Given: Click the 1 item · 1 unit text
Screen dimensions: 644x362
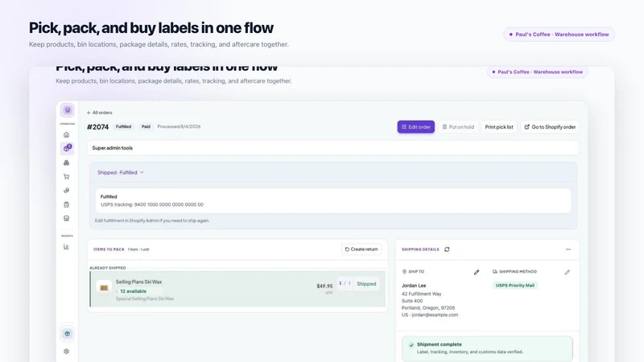Looking at the screenshot, I should click(138, 249).
